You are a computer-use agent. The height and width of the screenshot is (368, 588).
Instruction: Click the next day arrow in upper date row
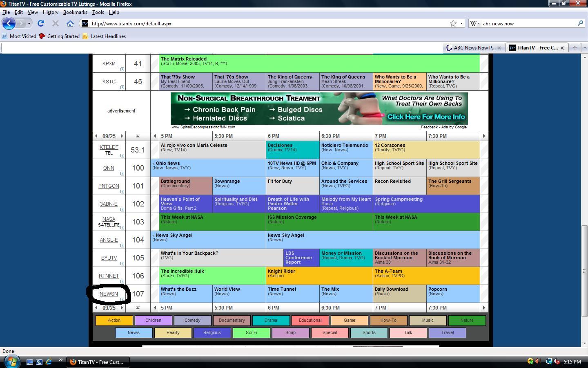click(122, 136)
